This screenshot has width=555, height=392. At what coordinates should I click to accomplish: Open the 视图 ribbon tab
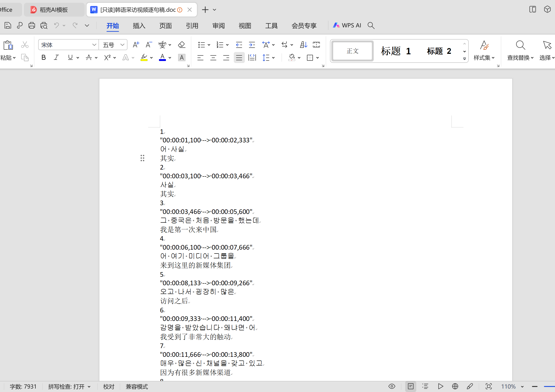pyautogui.click(x=245, y=25)
